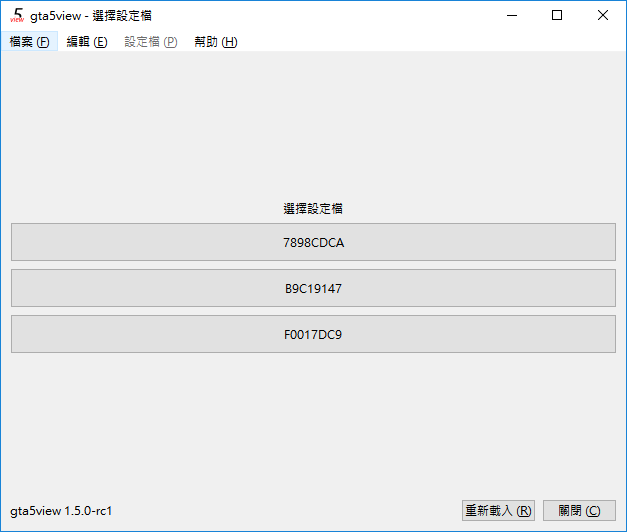The width and height of the screenshot is (627, 532).
Task: Click the 選擇設定檔 heading above the profiles
Action: pos(313,209)
